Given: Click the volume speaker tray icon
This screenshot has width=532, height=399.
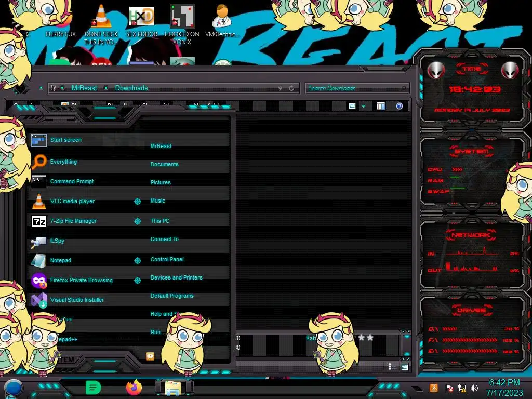Looking at the screenshot, I should (474, 388).
